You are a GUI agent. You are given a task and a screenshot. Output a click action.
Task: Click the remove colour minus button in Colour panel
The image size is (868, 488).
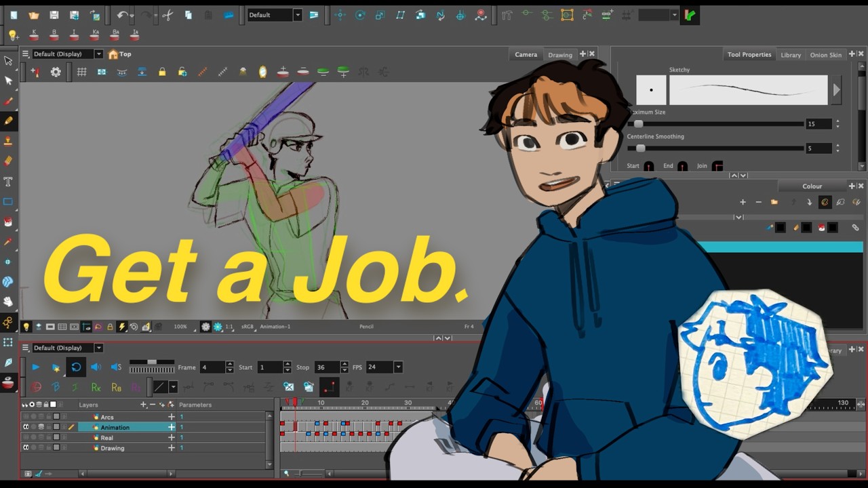tap(758, 202)
